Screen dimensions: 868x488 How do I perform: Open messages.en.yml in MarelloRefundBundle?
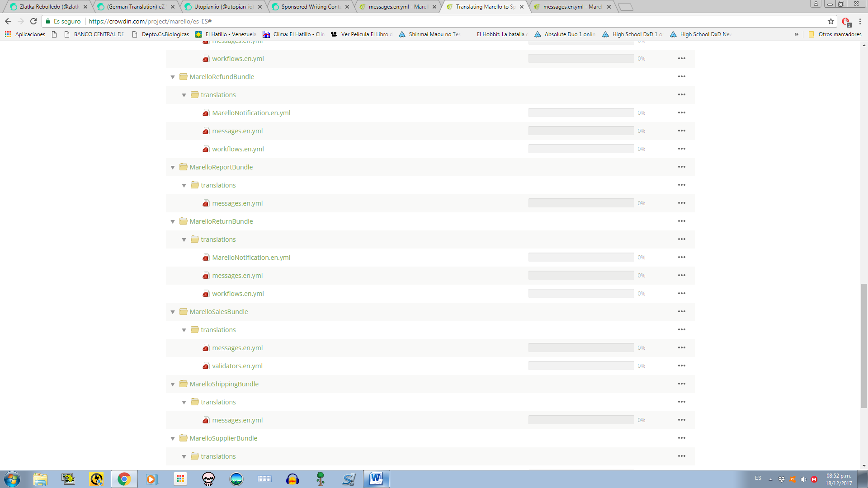click(237, 131)
